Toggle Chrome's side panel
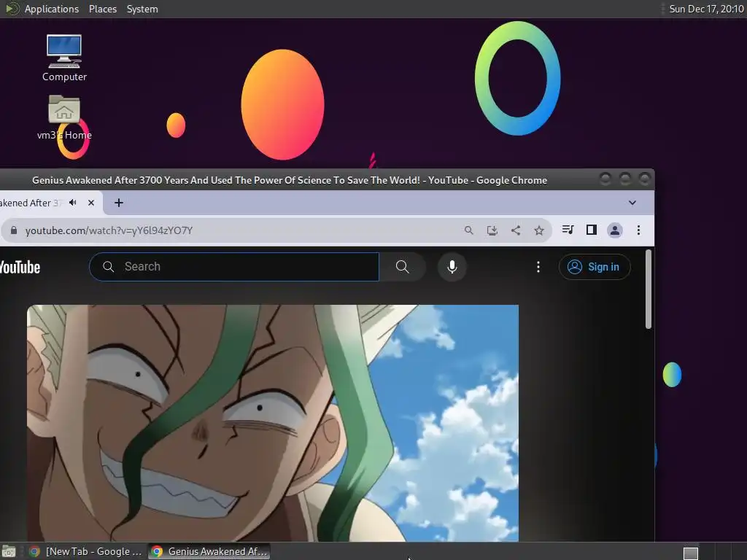The height and width of the screenshot is (560, 747). coord(591,230)
